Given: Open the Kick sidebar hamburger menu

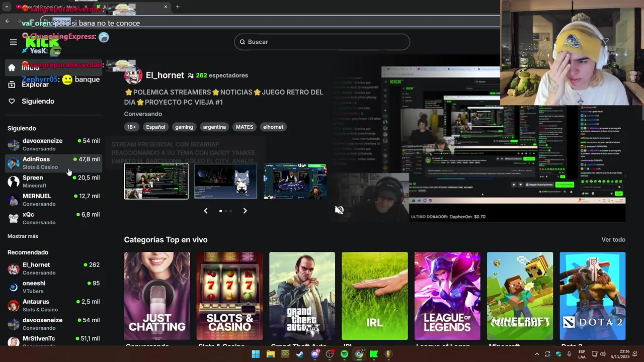Looking at the screenshot, I should [x=13, y=42].
